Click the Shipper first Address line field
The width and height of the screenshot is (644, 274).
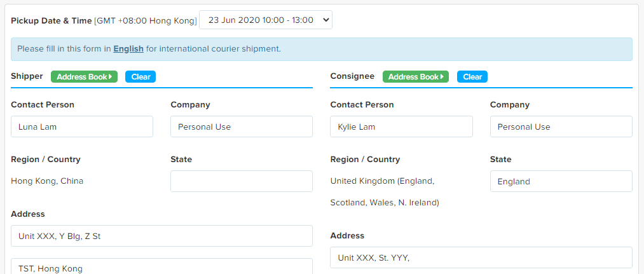161,236
